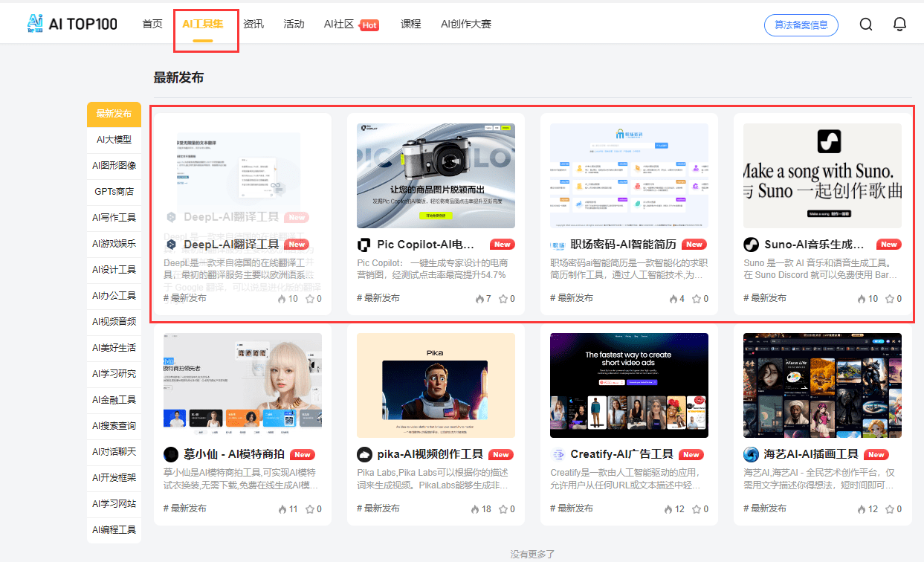Click the AI TOP100 site logo
Image resolution: width=924 pixels, height=562 pixels.
pyautogui.click(x=71, y=23)
